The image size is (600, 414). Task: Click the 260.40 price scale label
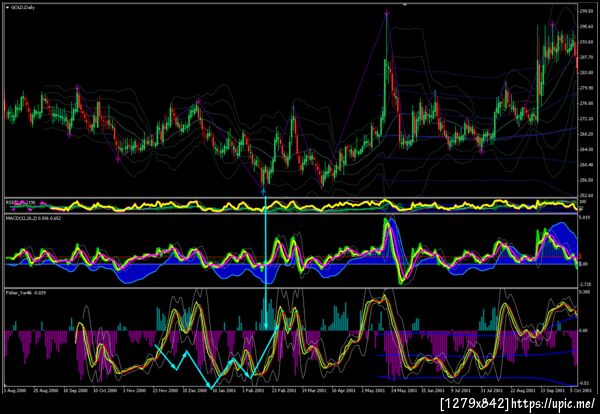pyautogui.click(x=586, y=165)
